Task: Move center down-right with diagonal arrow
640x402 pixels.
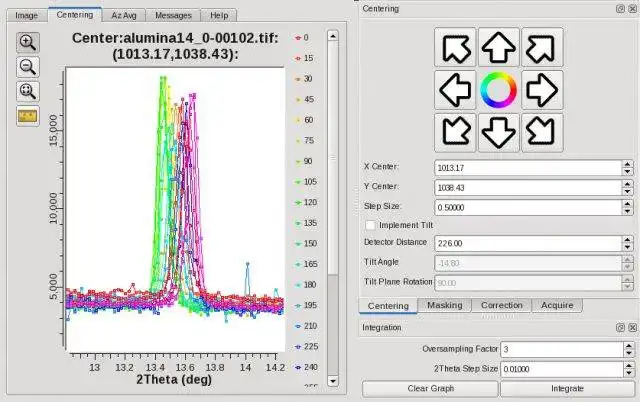Action: (542, 133)
